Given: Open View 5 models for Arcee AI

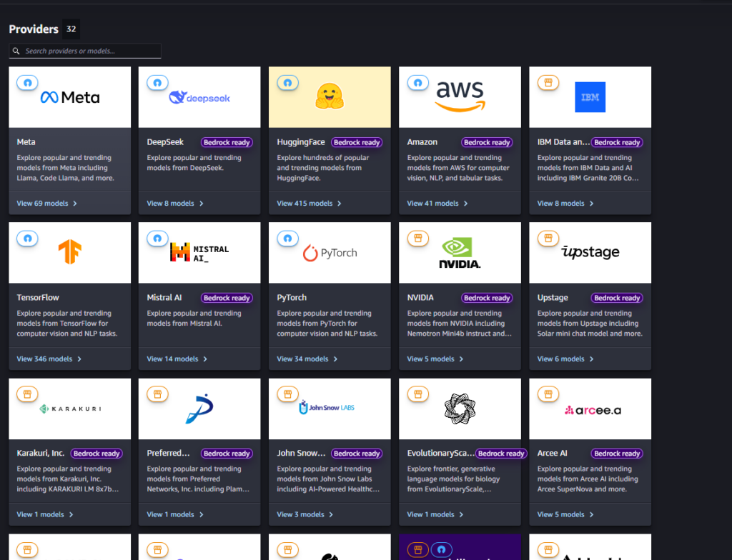Looking at the screenshot, I should tap(565, 514).
